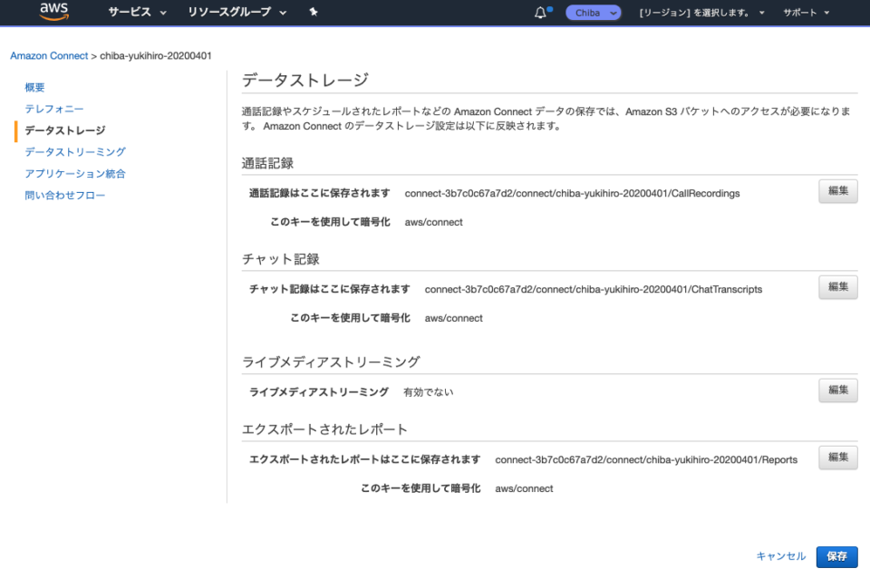
Task: Click the 有効でない status text
Action: [x=429, y=392]
